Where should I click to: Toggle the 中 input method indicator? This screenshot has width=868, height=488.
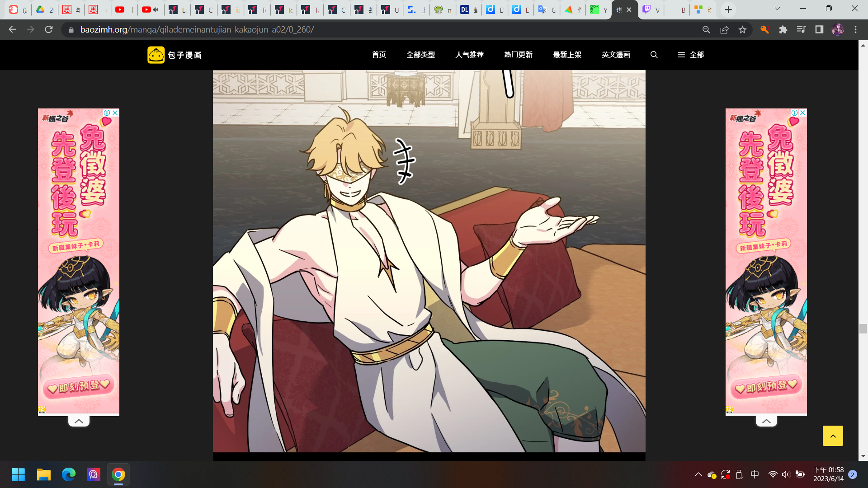(755, 474)
